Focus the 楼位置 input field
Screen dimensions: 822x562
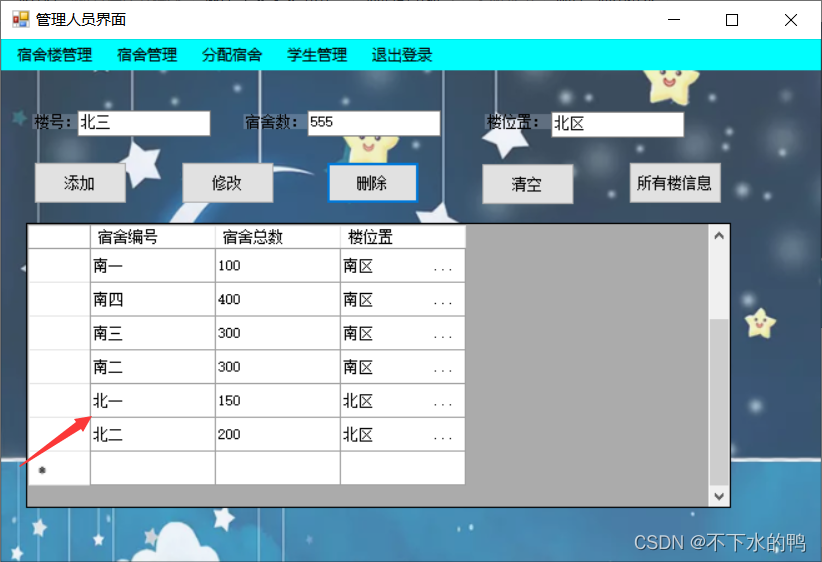pos(618,124)
